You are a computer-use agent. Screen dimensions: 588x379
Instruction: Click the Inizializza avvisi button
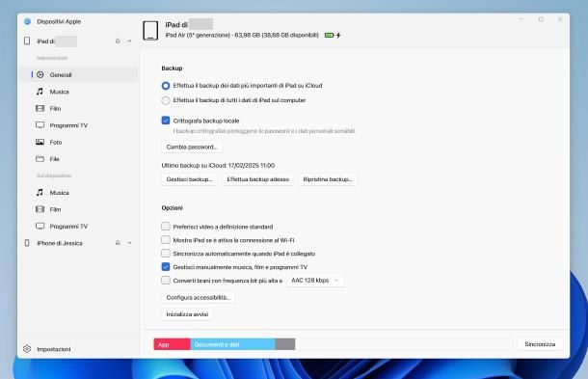pos(187,314)
